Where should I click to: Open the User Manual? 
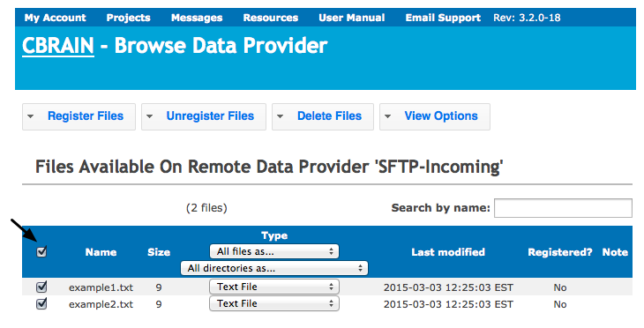point(352,18)
